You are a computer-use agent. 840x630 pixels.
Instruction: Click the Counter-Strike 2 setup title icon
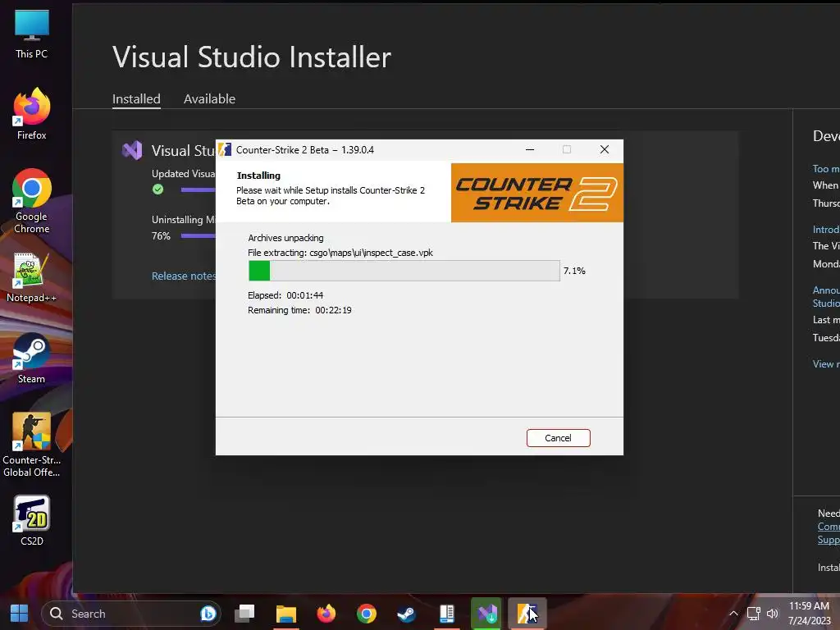(225, 149)
